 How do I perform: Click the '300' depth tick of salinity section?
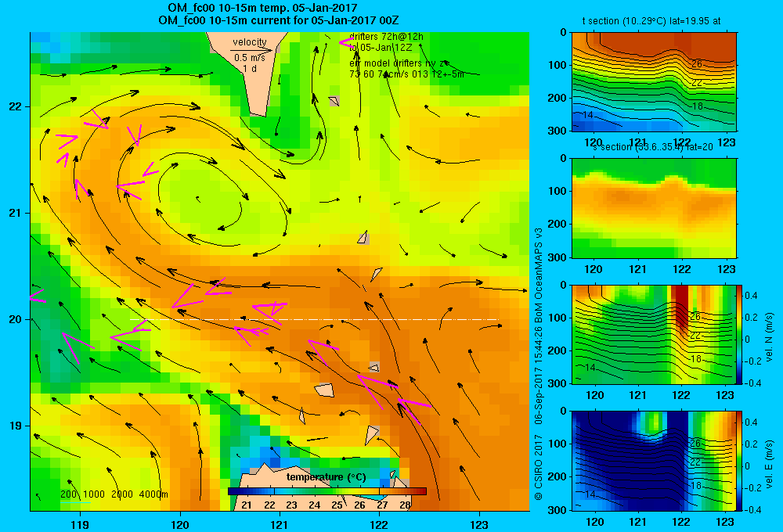(x=558, y=257)
